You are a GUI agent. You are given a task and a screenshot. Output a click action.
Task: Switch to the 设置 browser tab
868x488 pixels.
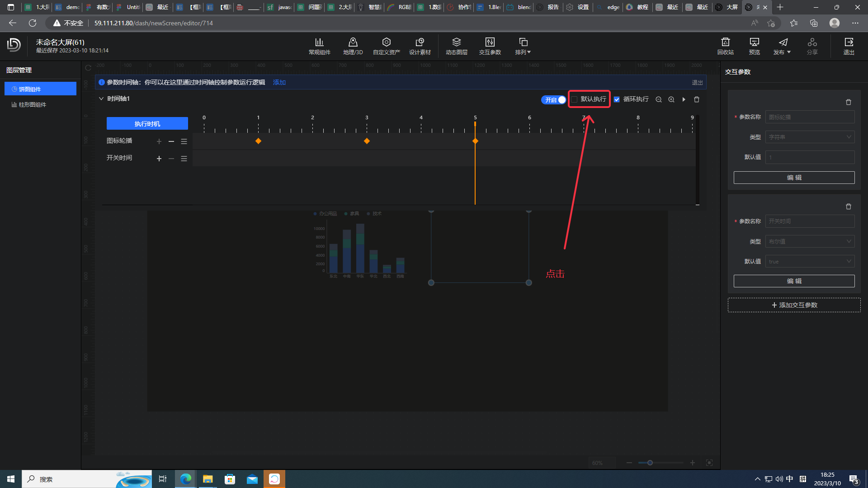(579, 7)
